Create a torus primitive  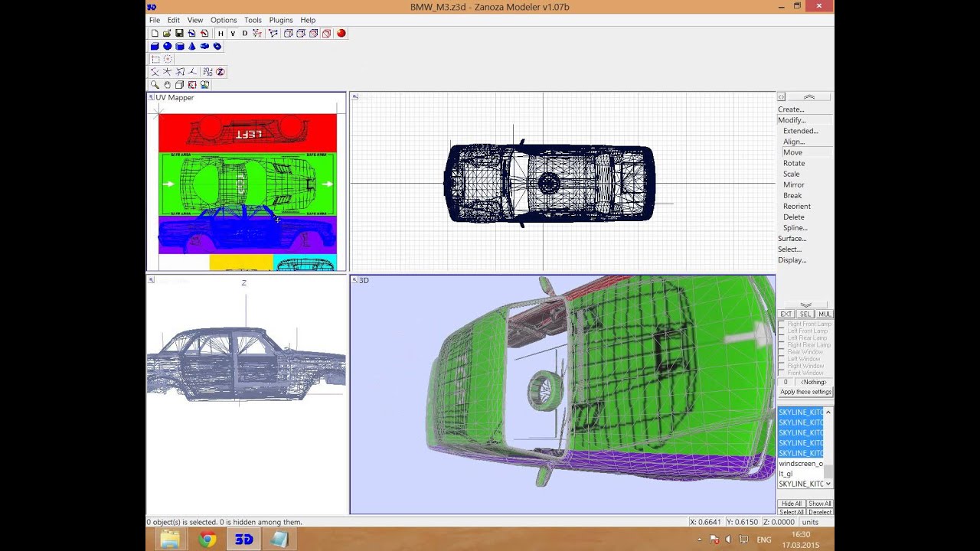pyautogui.click(x=204, y=47)
